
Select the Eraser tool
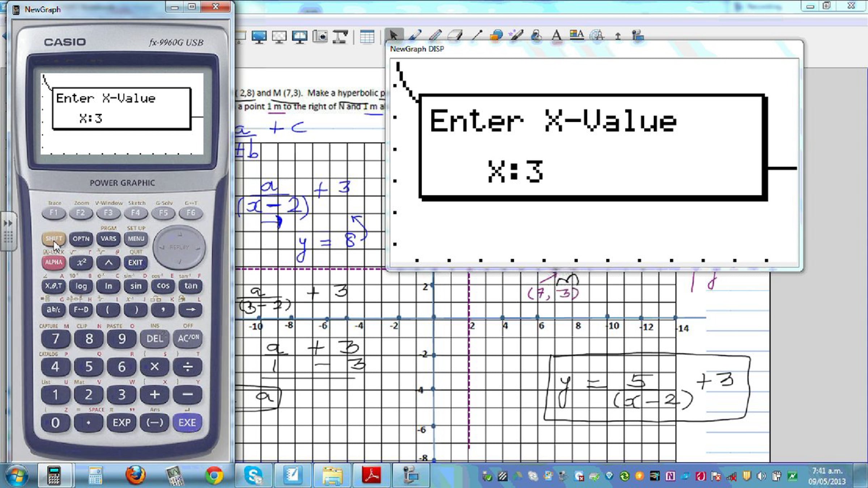point(455,35)
